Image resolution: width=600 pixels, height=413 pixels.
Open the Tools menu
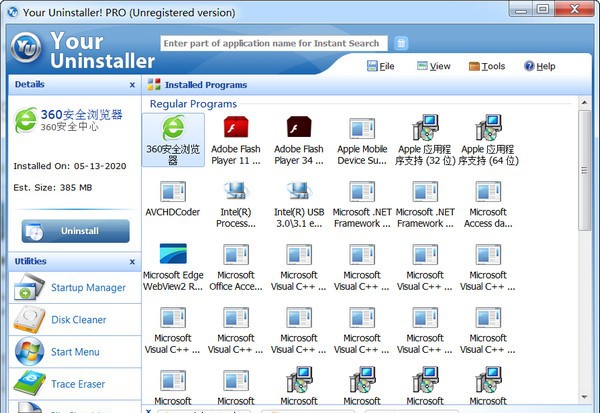tap(487, 66)
